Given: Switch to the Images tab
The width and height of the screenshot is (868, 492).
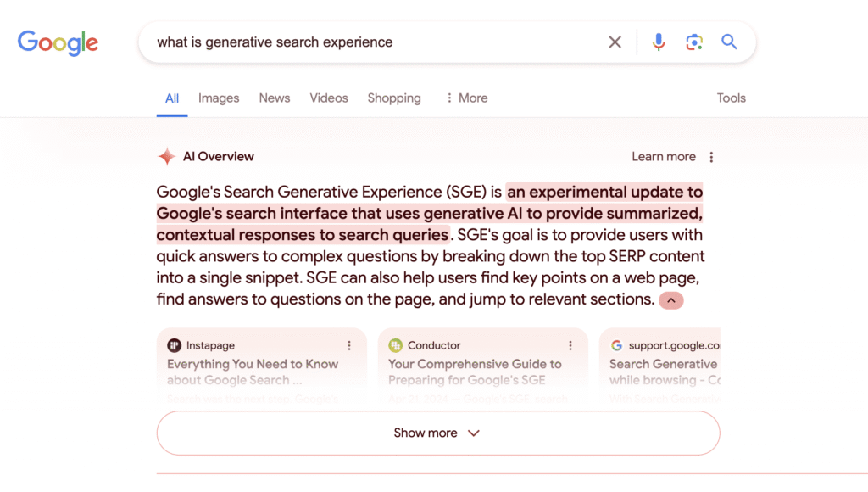Looking at the screenshot, I should (x=218, y=98).
